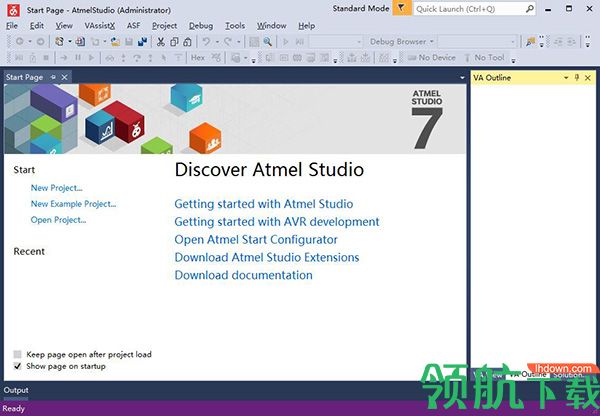Click the No Device chip icon

(412, 57)
